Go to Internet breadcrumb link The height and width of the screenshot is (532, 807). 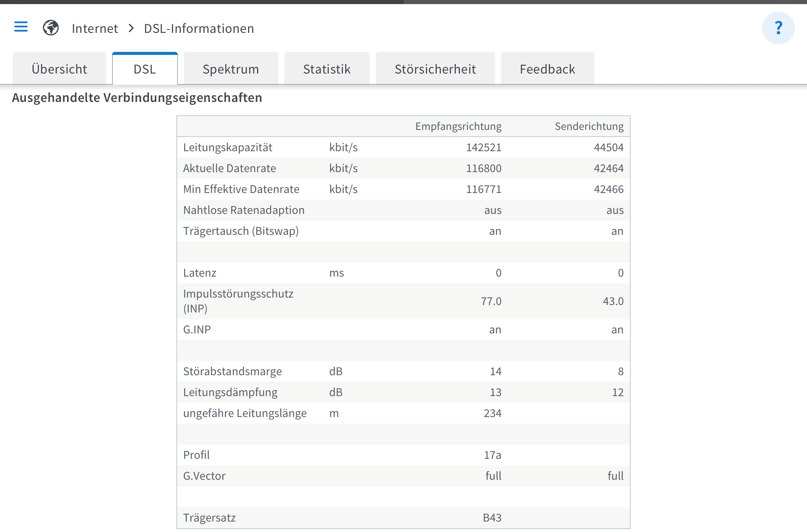[x=95, y=29]
